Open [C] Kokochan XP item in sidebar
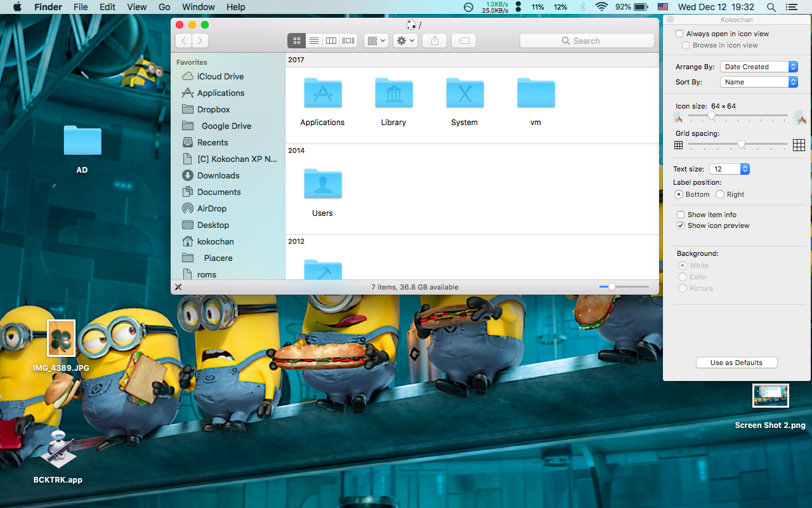This screenshot has width=812, height=508. point(228,159)
